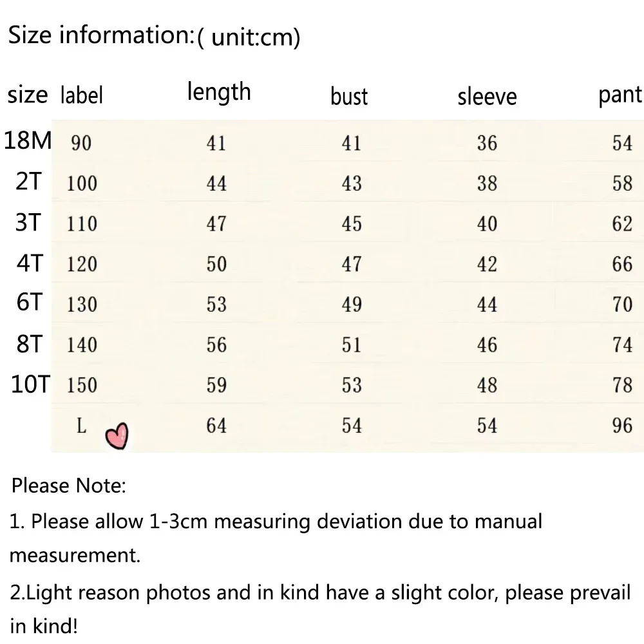Click the length column header

tap(219, 93)
